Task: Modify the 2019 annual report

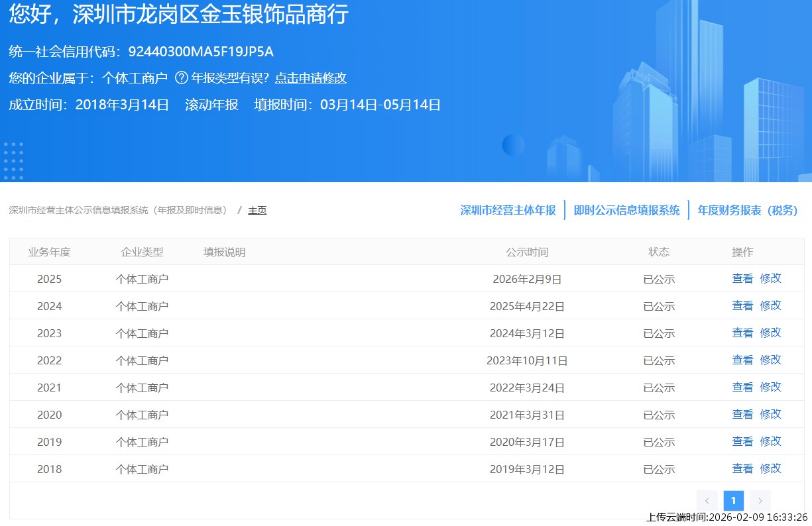Action: coord(770,442)
